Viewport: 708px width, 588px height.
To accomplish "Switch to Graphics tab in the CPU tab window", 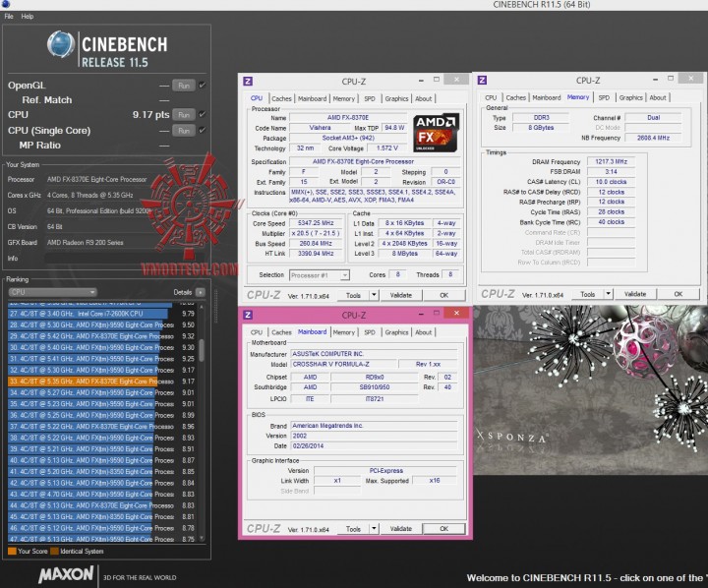I will (396, 98).
